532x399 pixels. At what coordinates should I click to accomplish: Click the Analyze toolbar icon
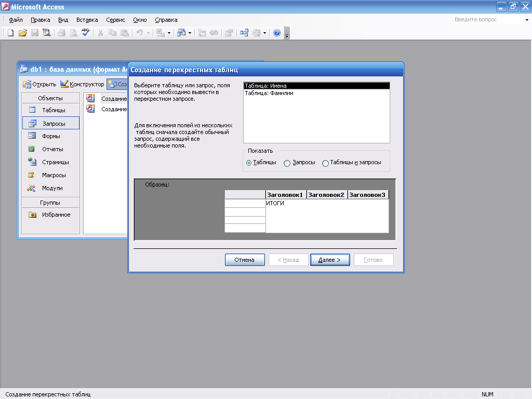coord(181,33)
